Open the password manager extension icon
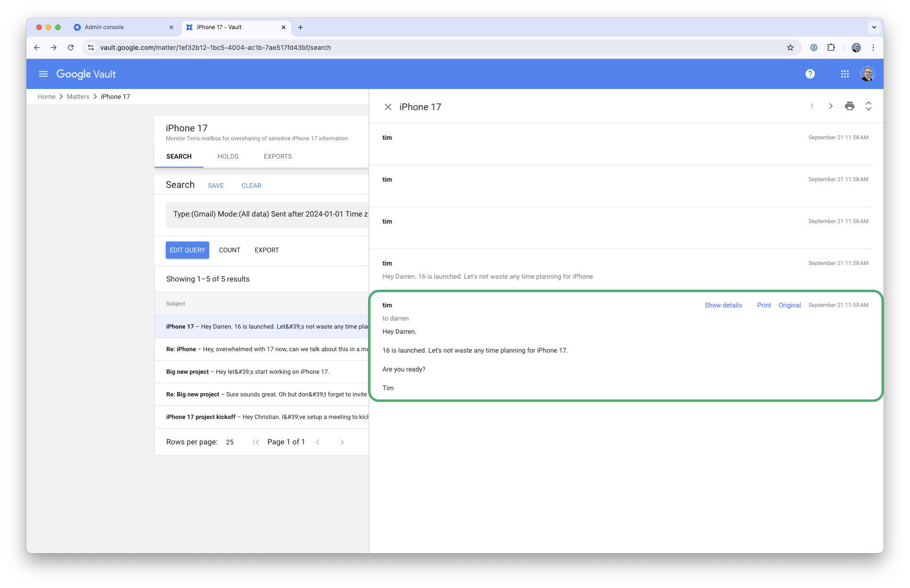910x588 pixels. click(814, 48)
